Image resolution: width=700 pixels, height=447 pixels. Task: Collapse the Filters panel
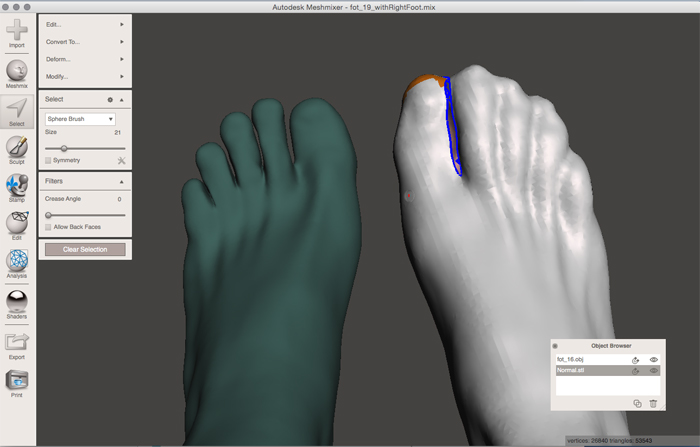click(x=121, y=182)
